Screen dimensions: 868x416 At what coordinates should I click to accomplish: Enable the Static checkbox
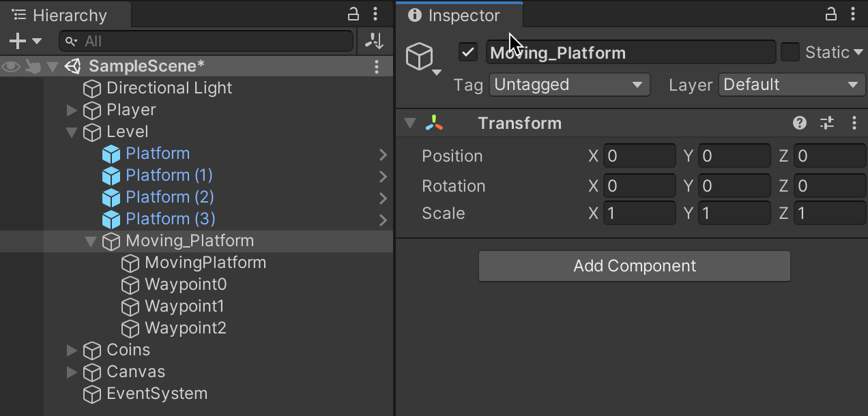pos(790,52)
